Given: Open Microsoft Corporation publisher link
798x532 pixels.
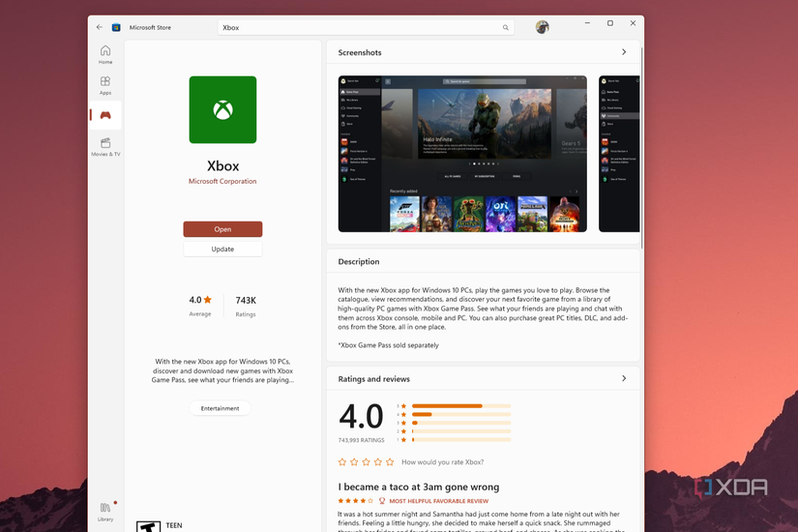Looking at the screenshot, I should pyautogui.click(x=222, y=181).
